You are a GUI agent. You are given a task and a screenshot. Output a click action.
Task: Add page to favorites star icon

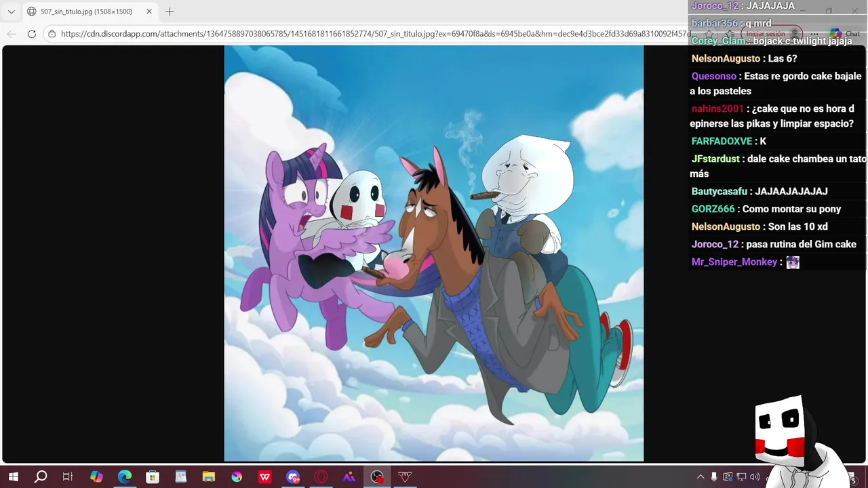[709, 34]
